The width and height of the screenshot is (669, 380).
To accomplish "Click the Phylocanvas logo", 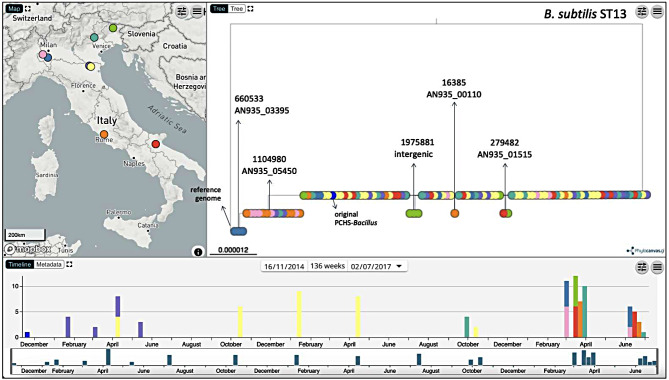I will tap(646, 250).
